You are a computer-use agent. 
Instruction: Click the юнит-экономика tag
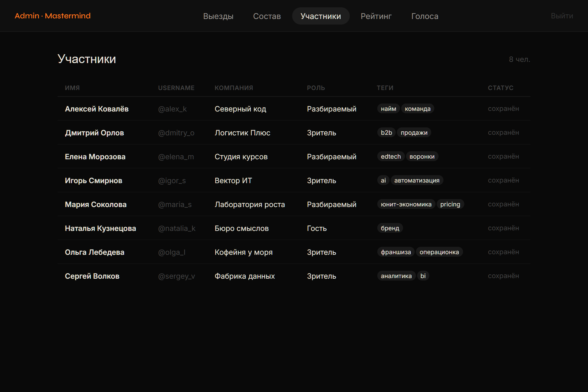[406, 204]
